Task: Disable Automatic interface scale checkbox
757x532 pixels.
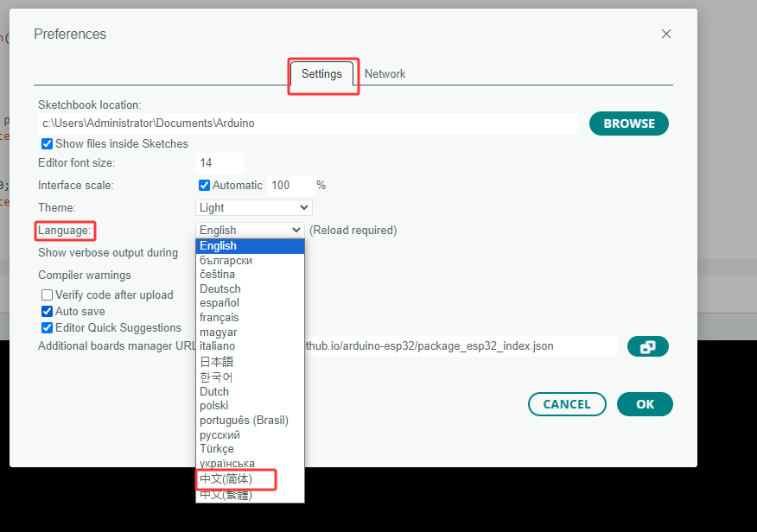Action: [205, 185]
